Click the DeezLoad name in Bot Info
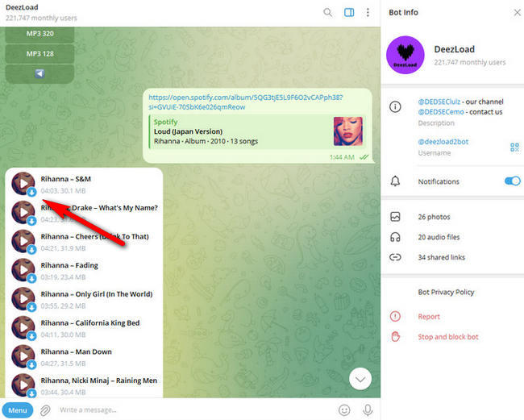Image resolution: width=524 pixels, height=420 pixels. click(x=454, y=49)
